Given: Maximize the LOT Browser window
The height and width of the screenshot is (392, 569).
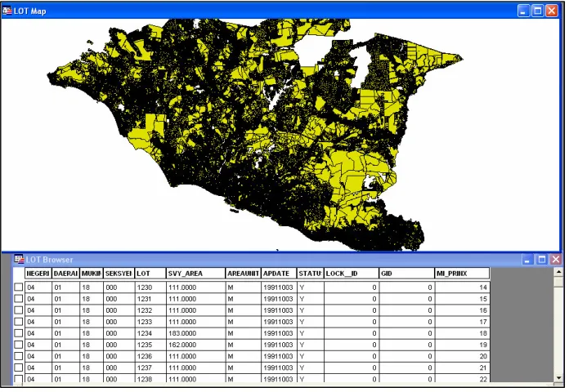Looking at the screenshot, I should tap(542, 259).
